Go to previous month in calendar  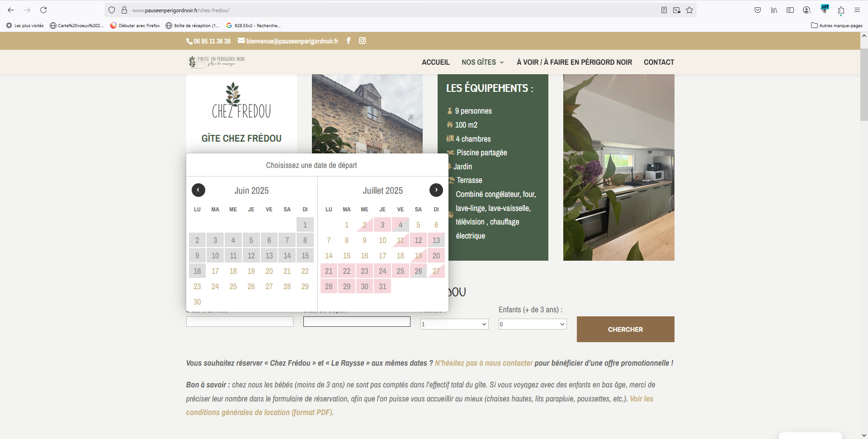point(198,190)
